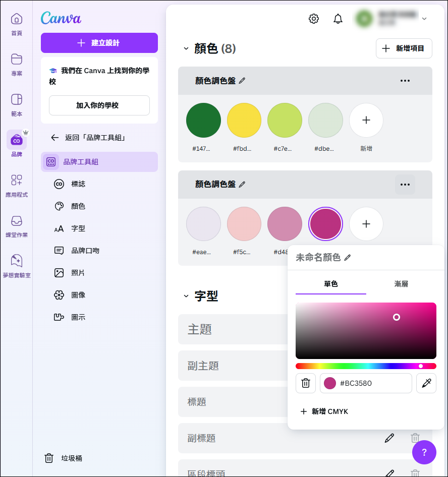448x477 pixels.
Task: Click the hue rainbow slider
Action: click(x=366, y=366)
